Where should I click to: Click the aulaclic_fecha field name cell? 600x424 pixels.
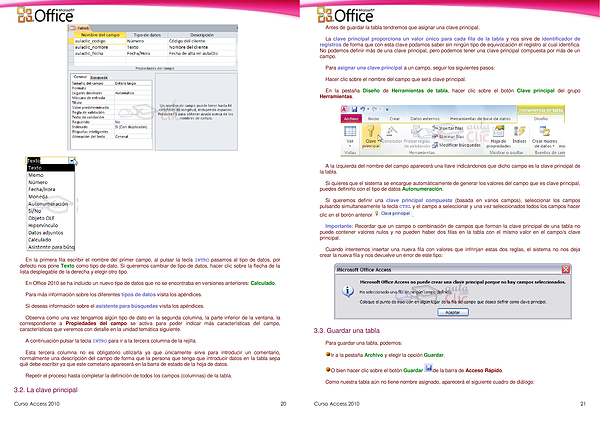point(99,53)
